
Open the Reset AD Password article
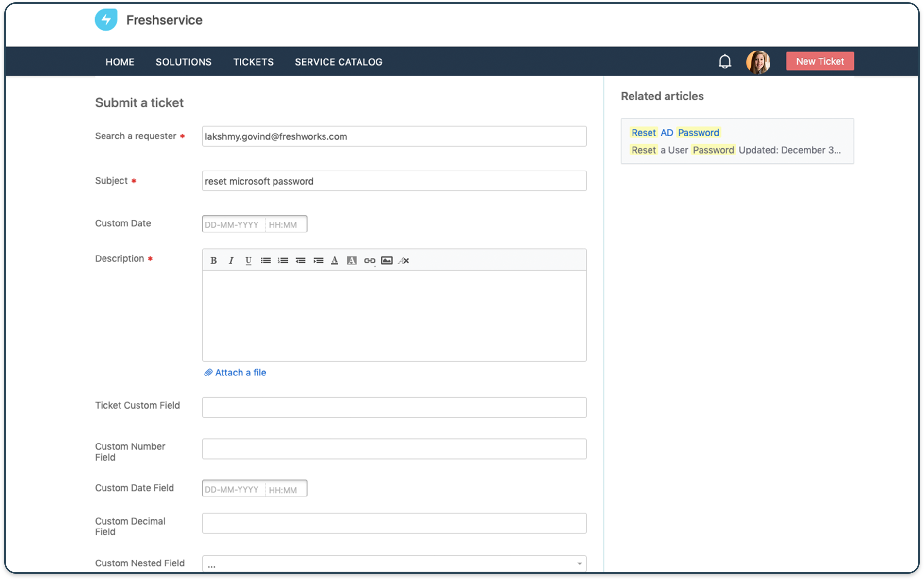tap(675, 132)
